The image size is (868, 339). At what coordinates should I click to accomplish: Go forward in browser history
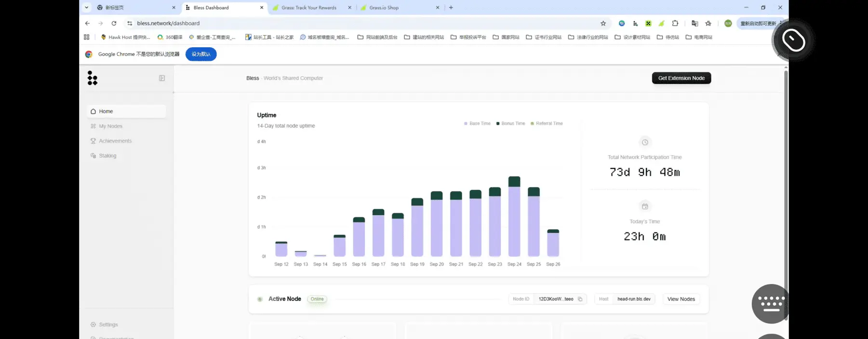[100, 23]
